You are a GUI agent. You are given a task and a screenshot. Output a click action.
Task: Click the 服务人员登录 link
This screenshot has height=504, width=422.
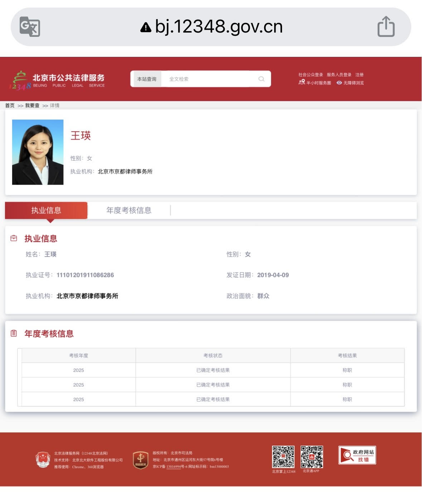(x=339, y=75)
